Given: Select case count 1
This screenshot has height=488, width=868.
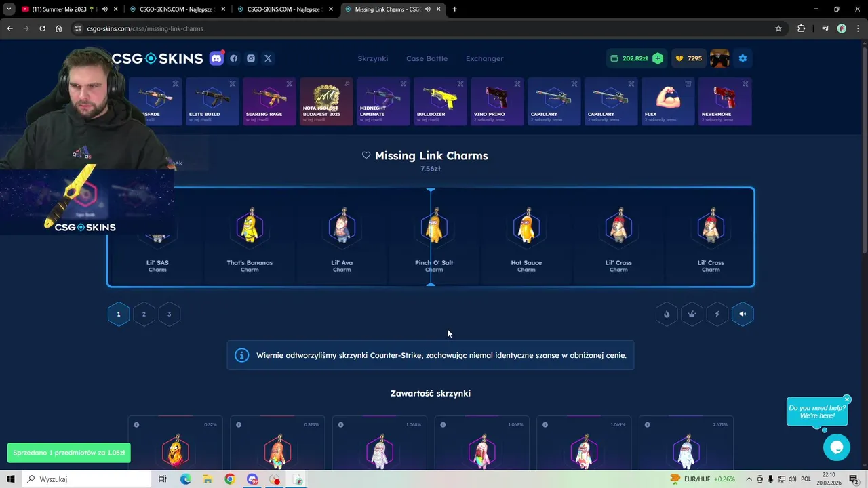Looking at the screenshot, I should coord(119,314).
